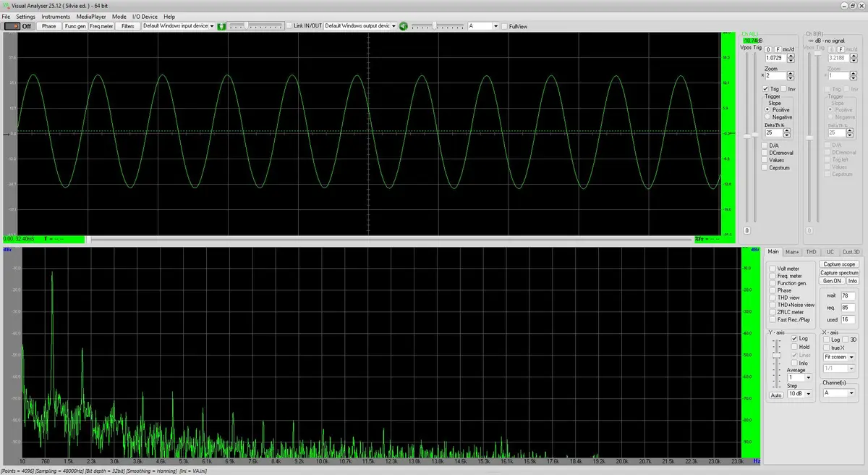This screenshot has width=868, height=475.
Task: Enable Ch A D/A checkbox
Action: [765, 146]
